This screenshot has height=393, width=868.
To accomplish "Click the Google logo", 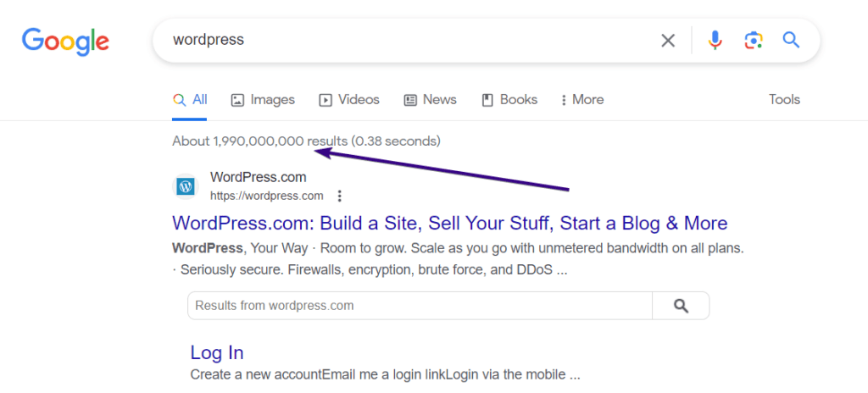I will point(65,42).
